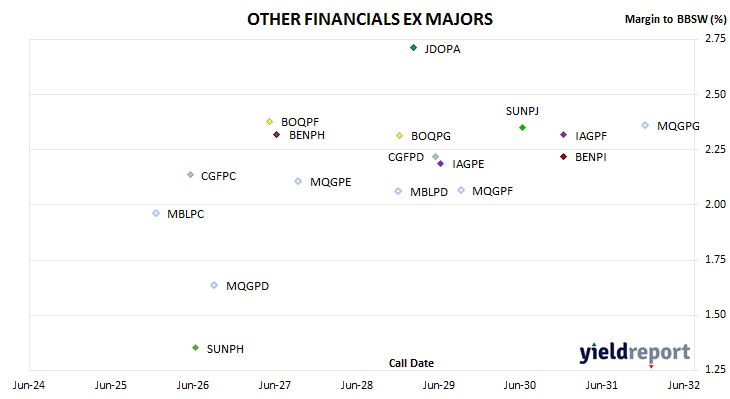
Task: Select the MQGPD data point marker
Action: (x=214, y=285)
